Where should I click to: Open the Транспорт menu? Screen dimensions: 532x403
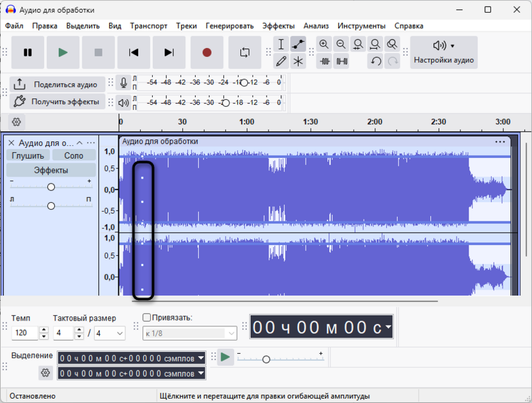[148, 26]
